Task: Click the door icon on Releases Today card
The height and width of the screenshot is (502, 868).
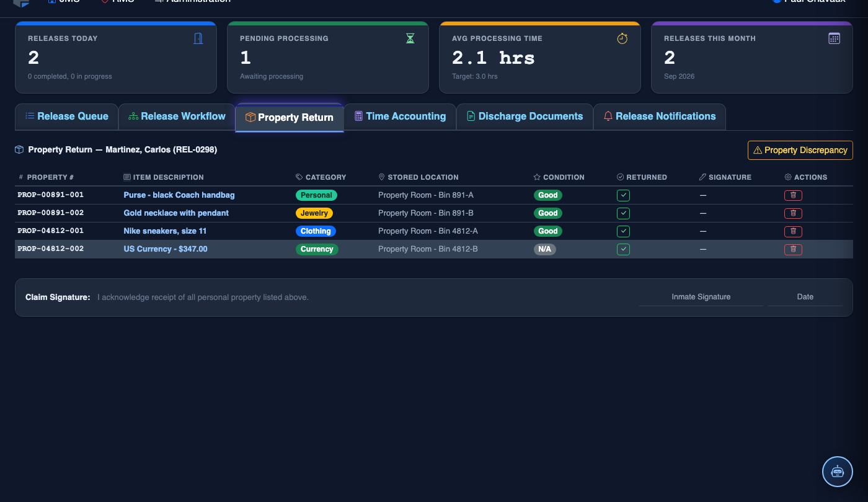Action: coord(198,38)
